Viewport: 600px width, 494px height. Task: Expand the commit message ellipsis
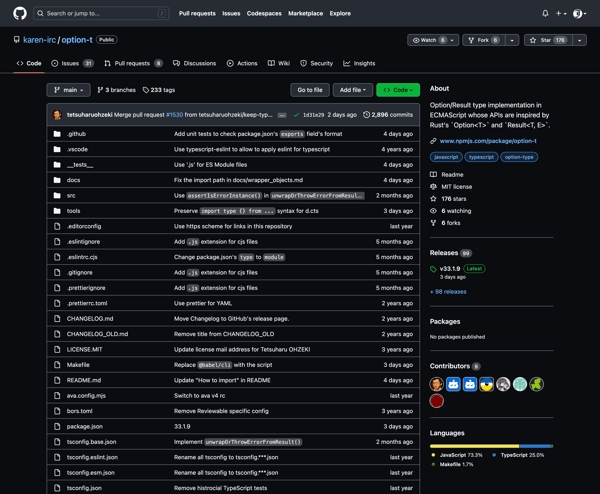(282, 115)
